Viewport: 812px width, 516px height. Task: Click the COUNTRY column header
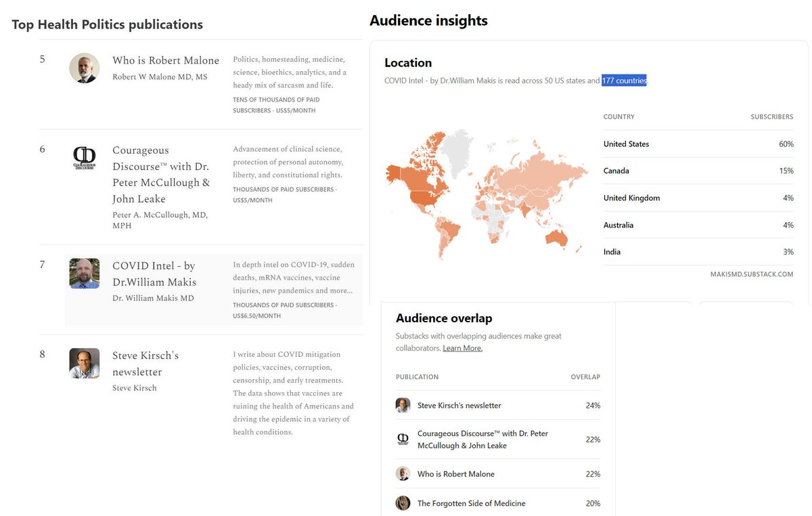(x=619, y=117)
